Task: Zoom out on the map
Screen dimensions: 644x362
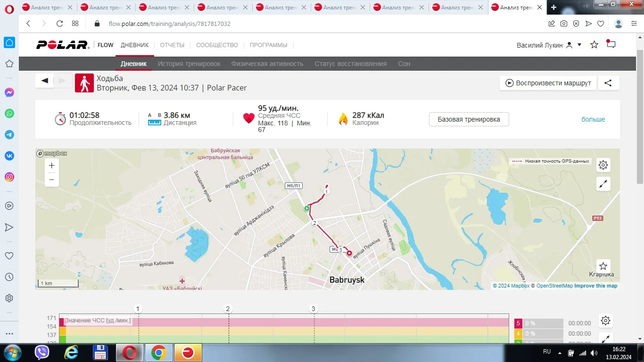Action: pyautogui.click(x=52, y=180)
